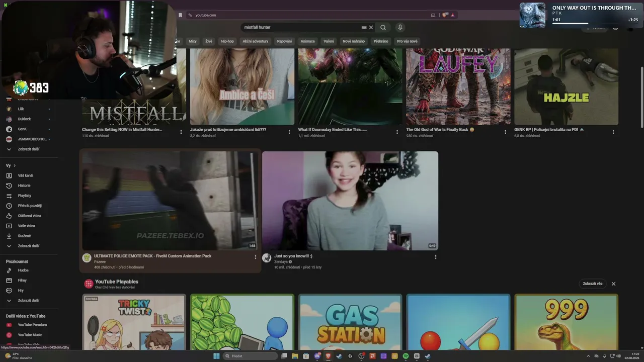Open options menu for The Old God of War video

506,132
